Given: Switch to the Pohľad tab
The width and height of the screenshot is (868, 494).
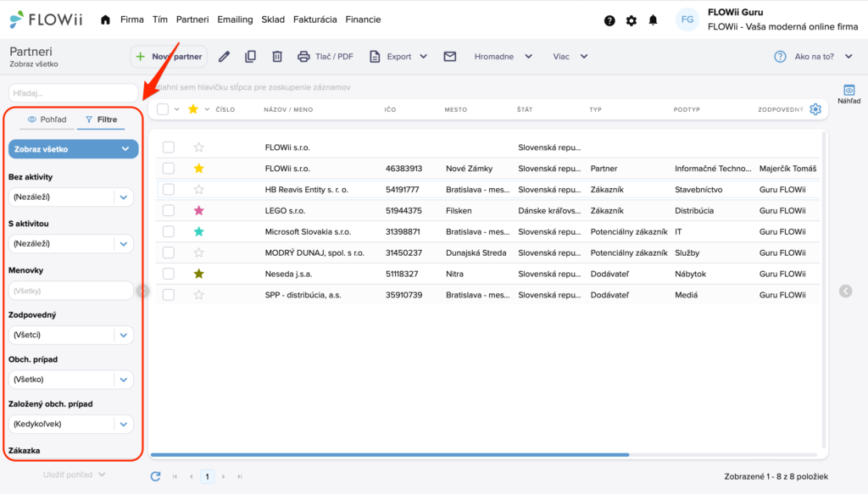Looking at the screenshot, I should [x=47, y=119].
